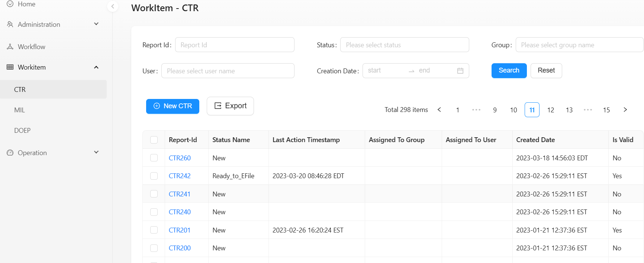The image size is (644, 263).
Task: Go to next page arrow
Action: click(625, 110)
